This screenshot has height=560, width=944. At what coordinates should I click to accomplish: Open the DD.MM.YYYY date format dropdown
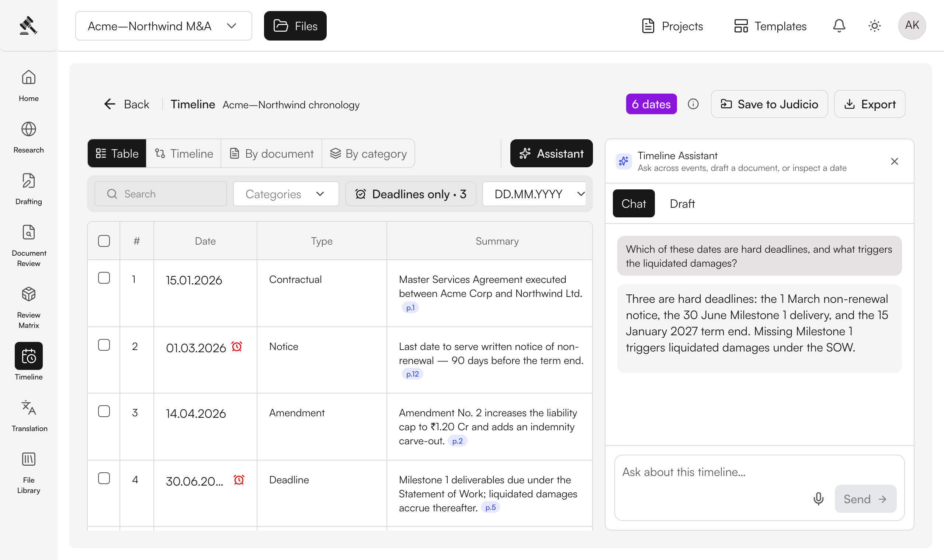(x=534, y=194)
